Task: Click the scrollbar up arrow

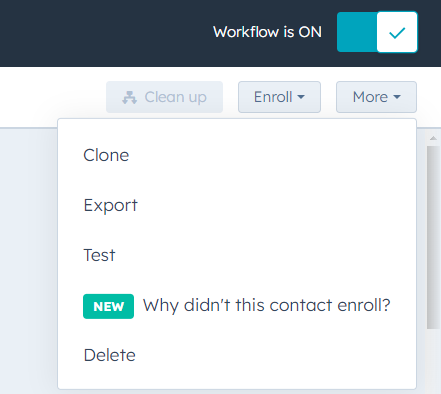Action: 433,138
